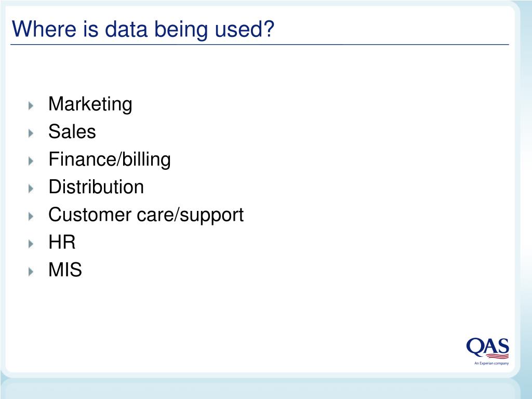Select the Finance/billing list item text
The height and width of the screenshot is (399, 532).
(110, 160)
